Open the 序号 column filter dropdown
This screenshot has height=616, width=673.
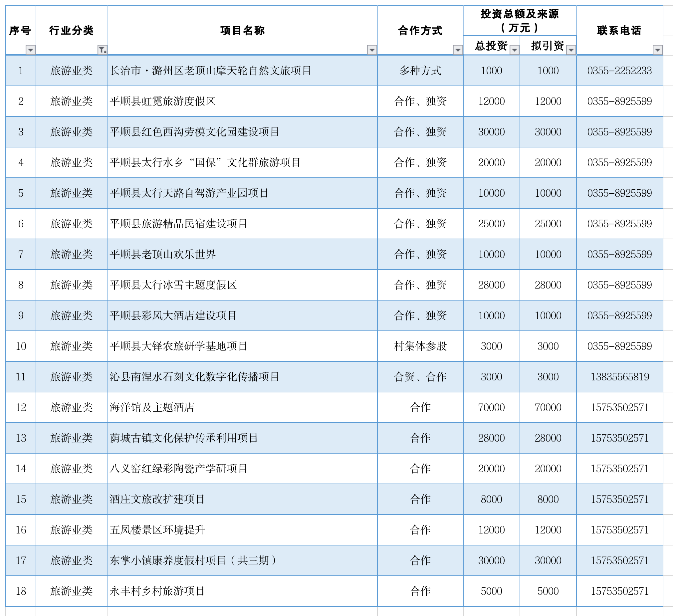coord(30,50)
